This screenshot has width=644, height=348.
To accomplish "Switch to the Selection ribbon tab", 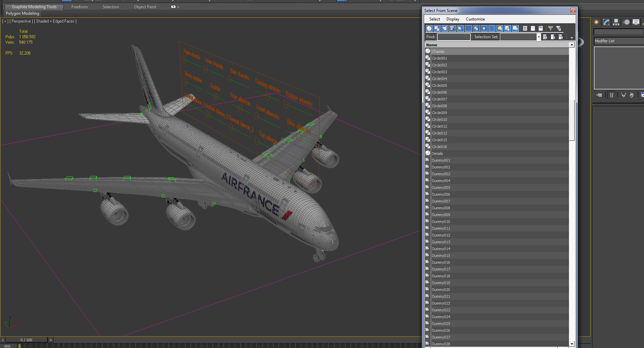I will click(111, 7).
